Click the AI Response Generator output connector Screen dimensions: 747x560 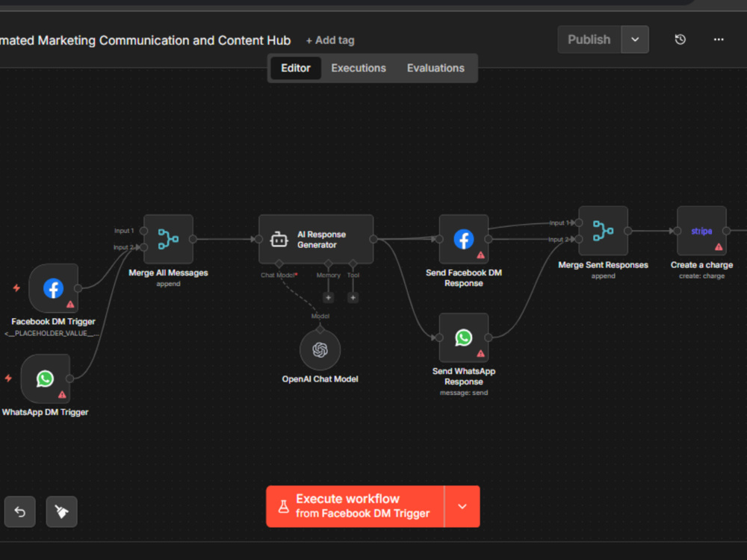(373, 239)
